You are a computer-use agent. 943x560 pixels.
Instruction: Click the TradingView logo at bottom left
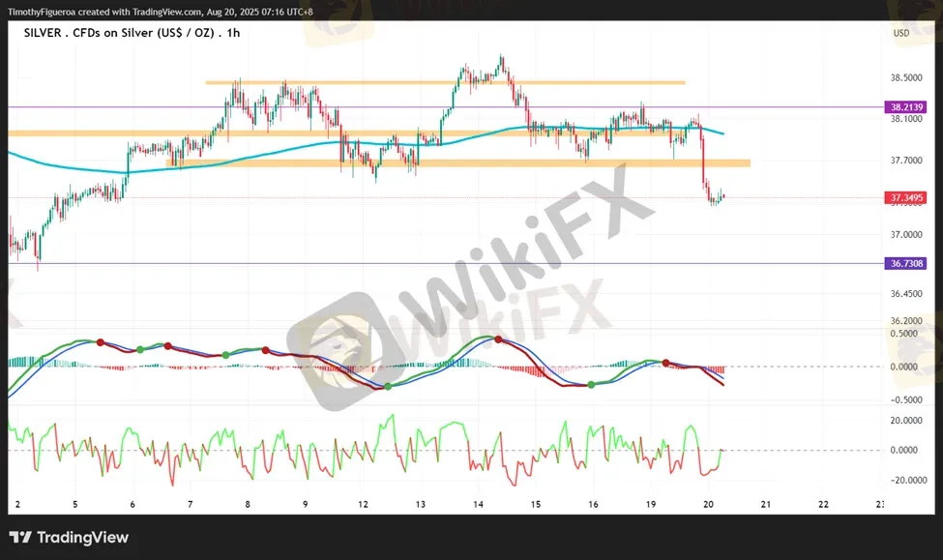coord(69,538)
